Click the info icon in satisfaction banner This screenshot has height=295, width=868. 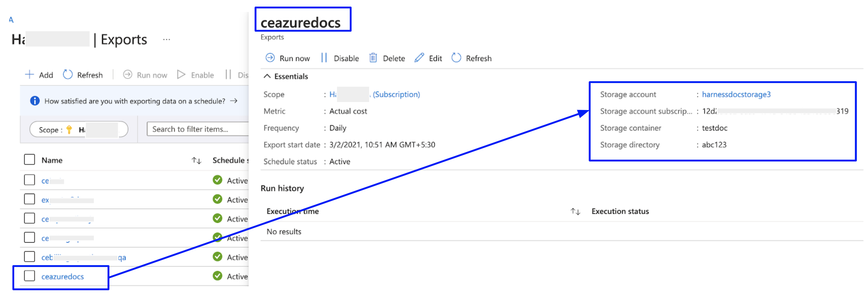(x=35, y=101)
